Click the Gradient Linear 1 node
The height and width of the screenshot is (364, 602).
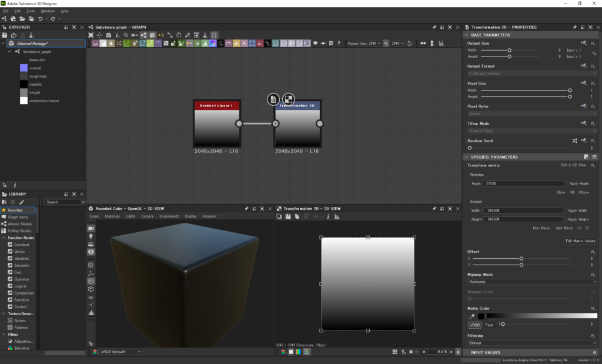pyautogui.click(x=217, y=123)
